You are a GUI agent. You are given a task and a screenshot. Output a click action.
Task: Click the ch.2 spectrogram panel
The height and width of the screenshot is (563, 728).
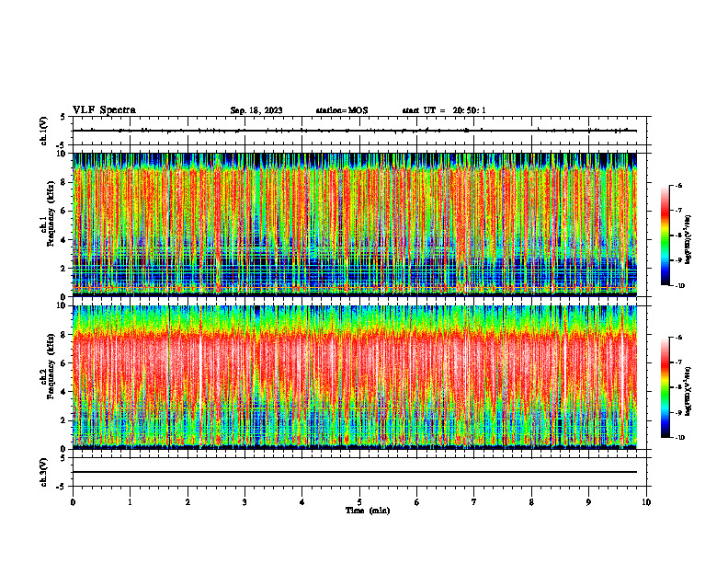(355, 377)
